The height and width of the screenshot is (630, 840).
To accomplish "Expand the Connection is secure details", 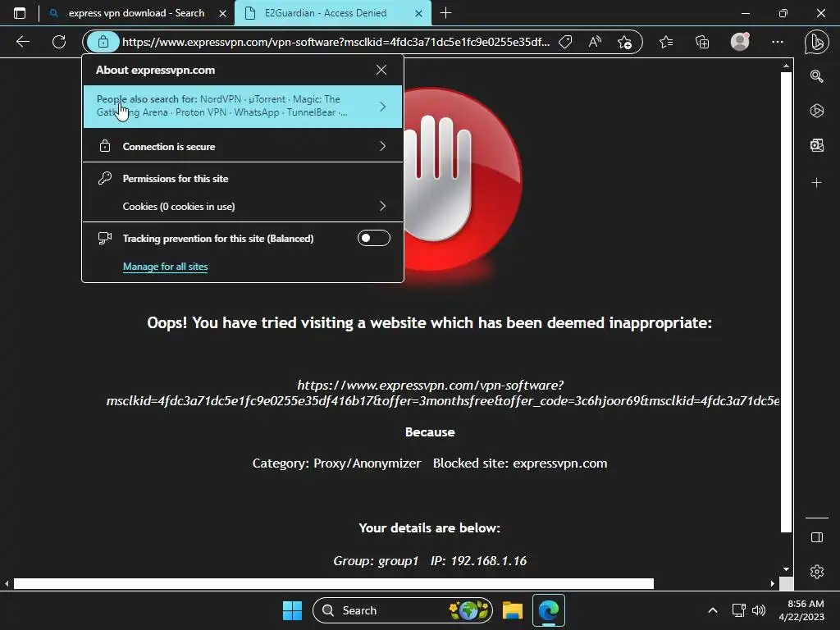I will tap(243, 146).
